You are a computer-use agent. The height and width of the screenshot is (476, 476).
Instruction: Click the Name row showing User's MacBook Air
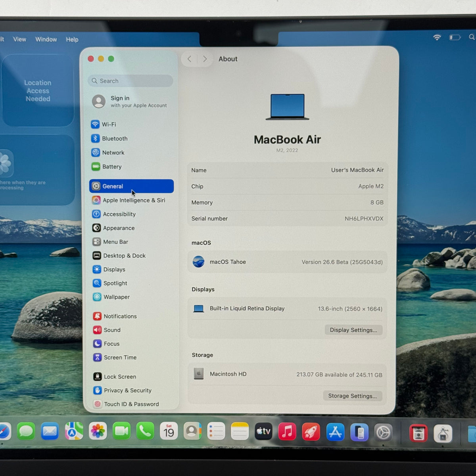point(288,170)
